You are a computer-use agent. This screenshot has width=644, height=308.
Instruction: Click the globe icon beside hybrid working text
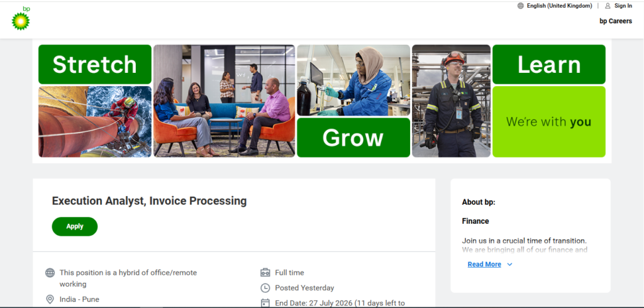tap(50, 273)
